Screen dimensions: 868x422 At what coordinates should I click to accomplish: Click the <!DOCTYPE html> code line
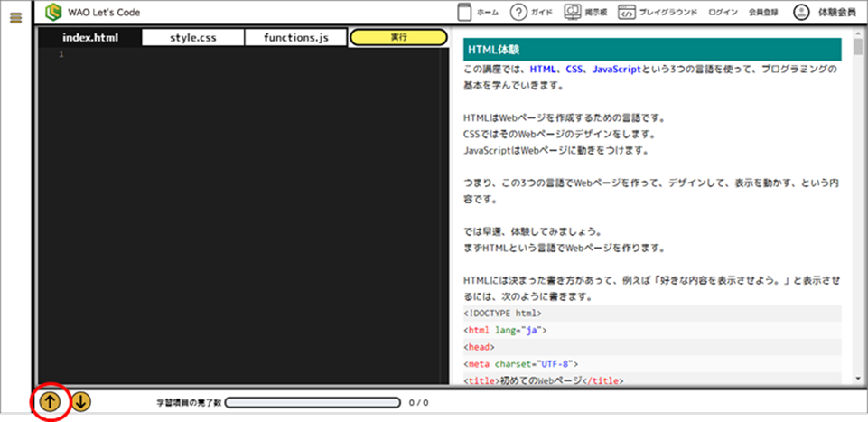pyautogui.click(x=652, y=313)
